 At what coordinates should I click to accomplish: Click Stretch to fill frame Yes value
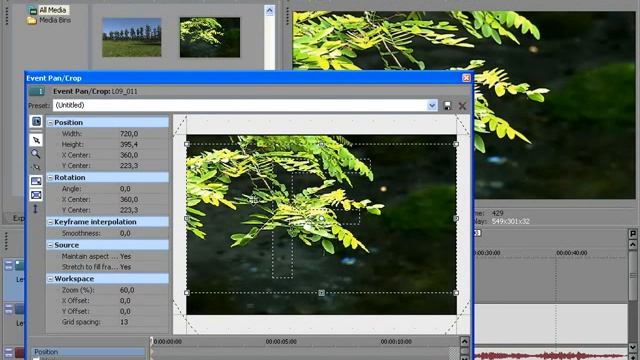tap(126, 267)
